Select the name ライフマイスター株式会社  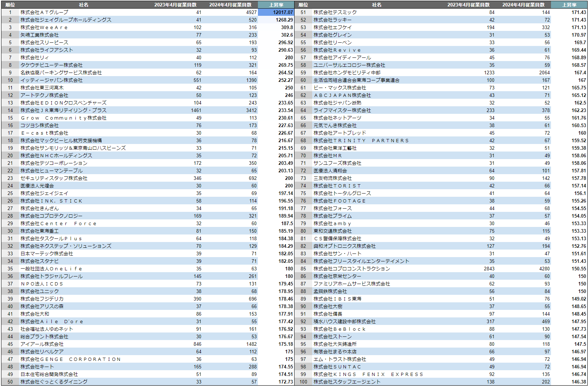tap(342, 110)
